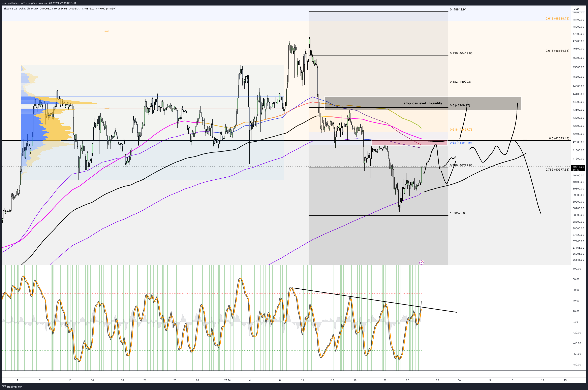
Task: Click the bar countdown timer 56:13
Action: click(576, 170)
